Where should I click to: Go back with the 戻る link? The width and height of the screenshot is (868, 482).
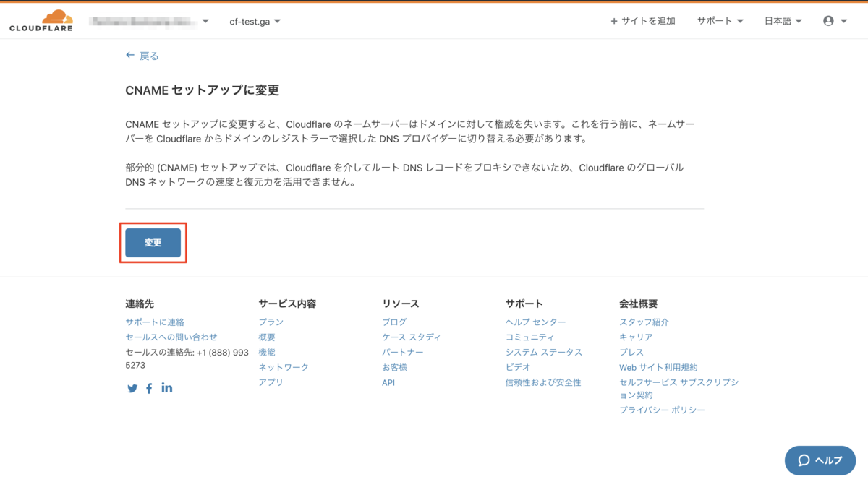[x=142, y=56]
